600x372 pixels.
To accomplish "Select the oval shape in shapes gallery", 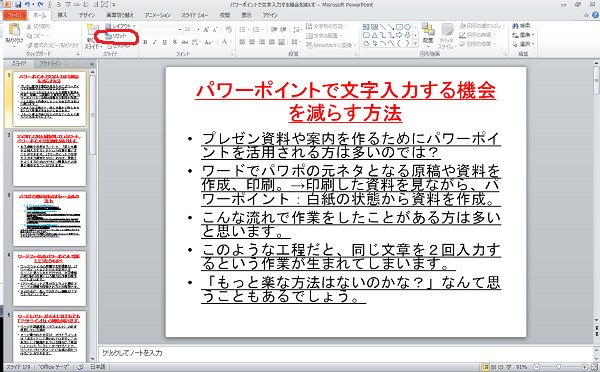I will click(408, 27).
